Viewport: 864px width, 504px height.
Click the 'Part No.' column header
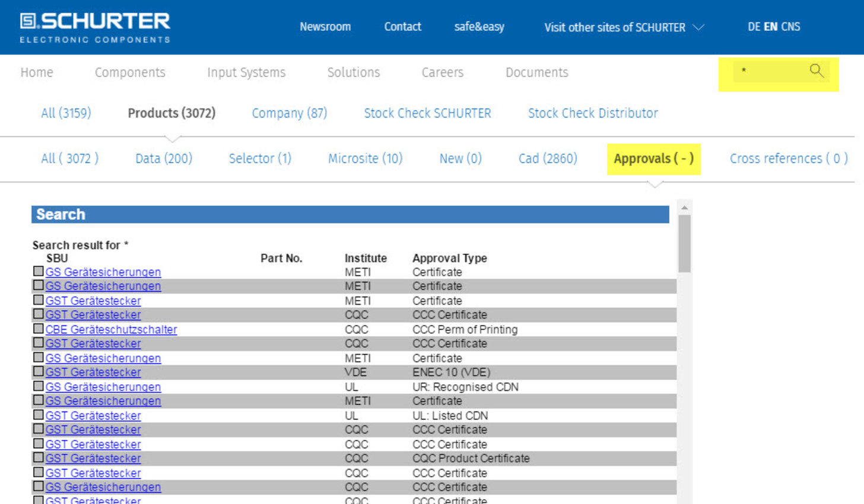(281, 258)
